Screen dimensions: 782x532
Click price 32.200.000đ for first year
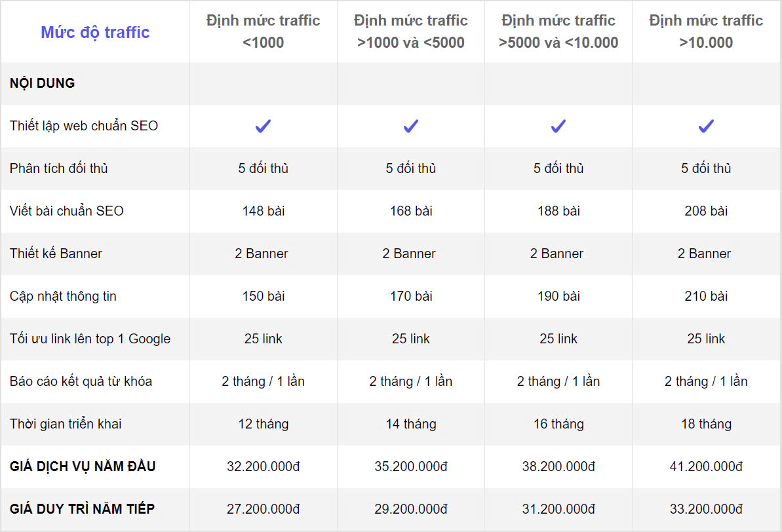click(264, 466)
